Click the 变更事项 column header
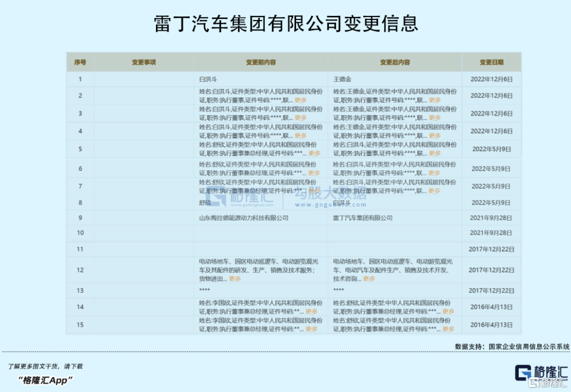Screen dimensions: 571x392 tap(144, 62)
